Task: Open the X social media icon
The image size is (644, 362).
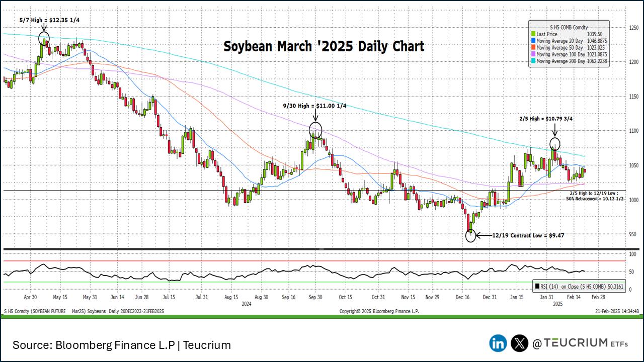Action: click(x=519, y=343)
